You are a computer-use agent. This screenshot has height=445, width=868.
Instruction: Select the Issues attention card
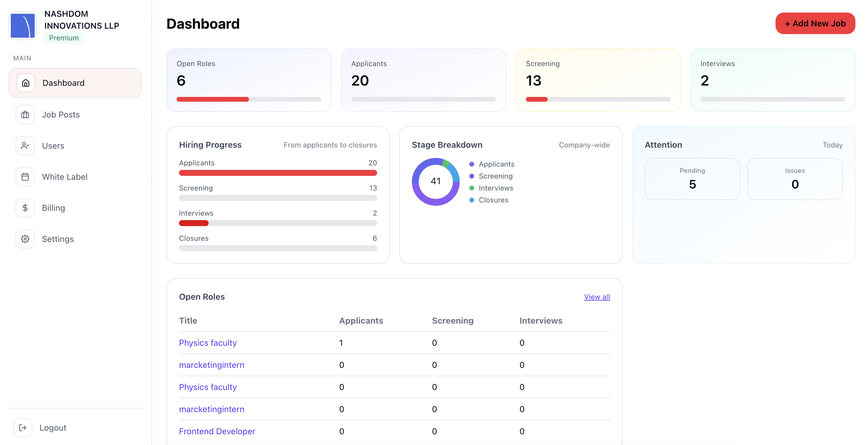[x=795, y=179]
